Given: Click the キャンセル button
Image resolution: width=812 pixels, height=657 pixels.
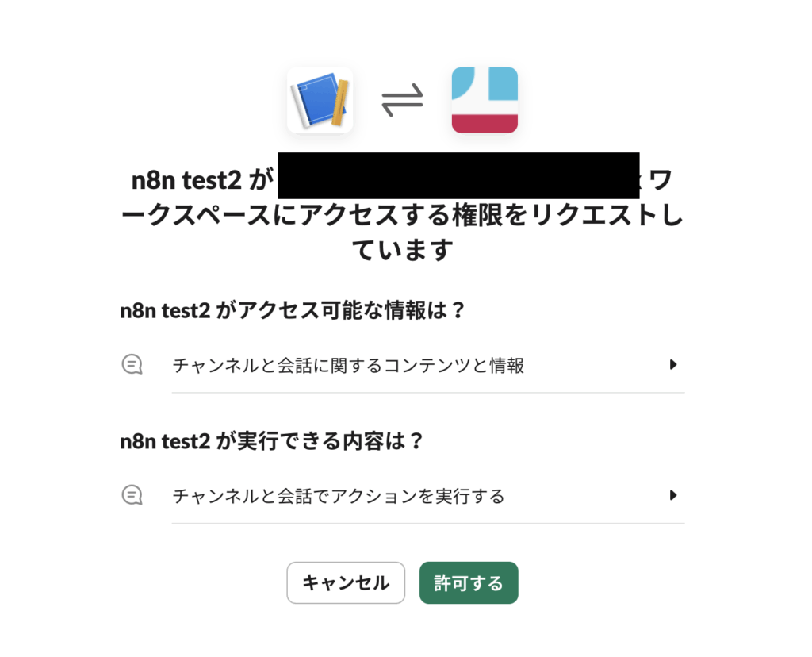Looking at the screenshot, I should click(346, 583).
